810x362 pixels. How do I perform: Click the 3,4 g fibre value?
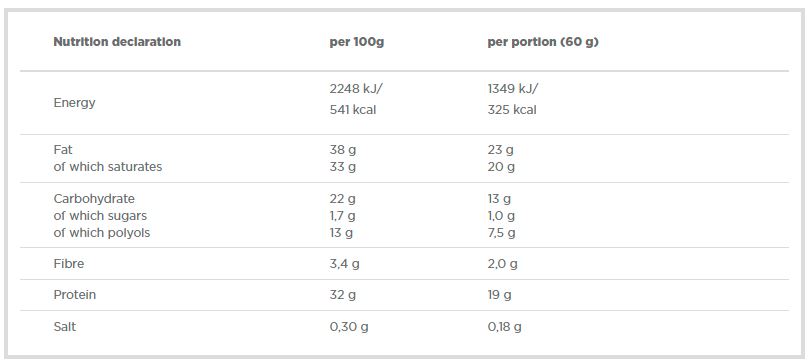(345, 264)
